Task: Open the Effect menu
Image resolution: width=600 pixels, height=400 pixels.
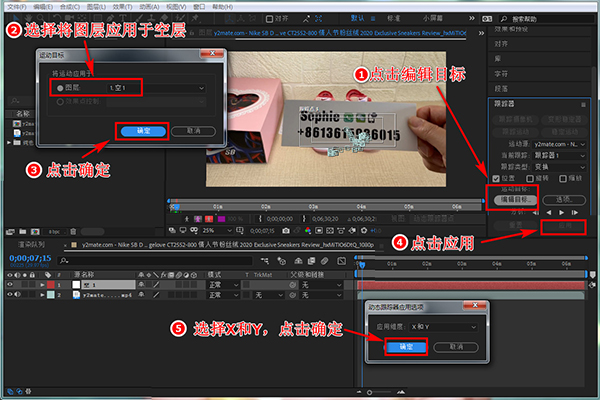Action: (x=122, y=7)
